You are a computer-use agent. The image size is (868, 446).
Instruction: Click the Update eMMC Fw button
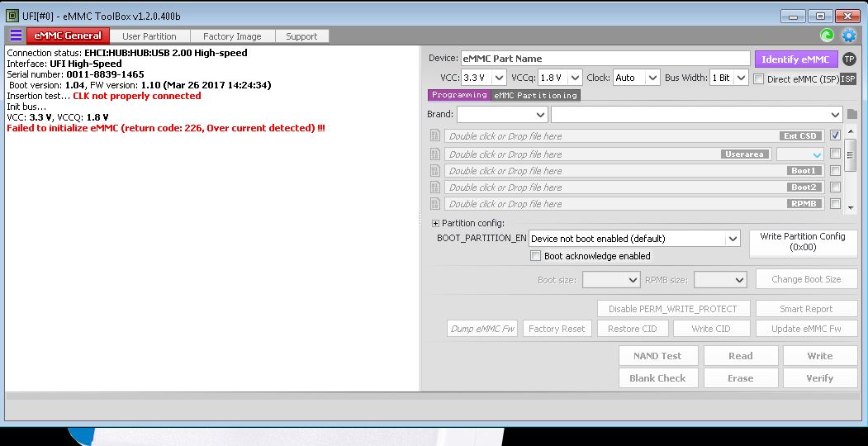(806, 328)
